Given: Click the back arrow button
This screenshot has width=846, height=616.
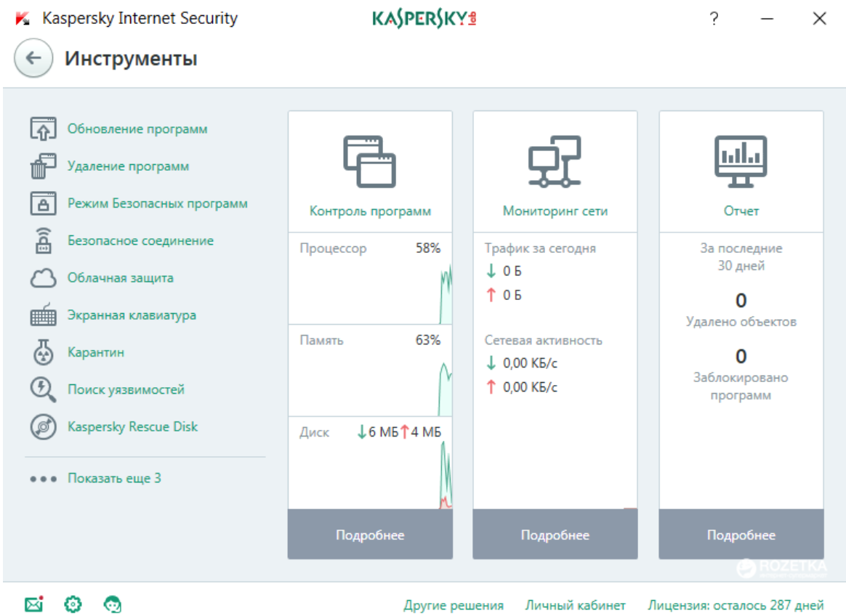Looking at the screenshot, I should coord(33,57).
